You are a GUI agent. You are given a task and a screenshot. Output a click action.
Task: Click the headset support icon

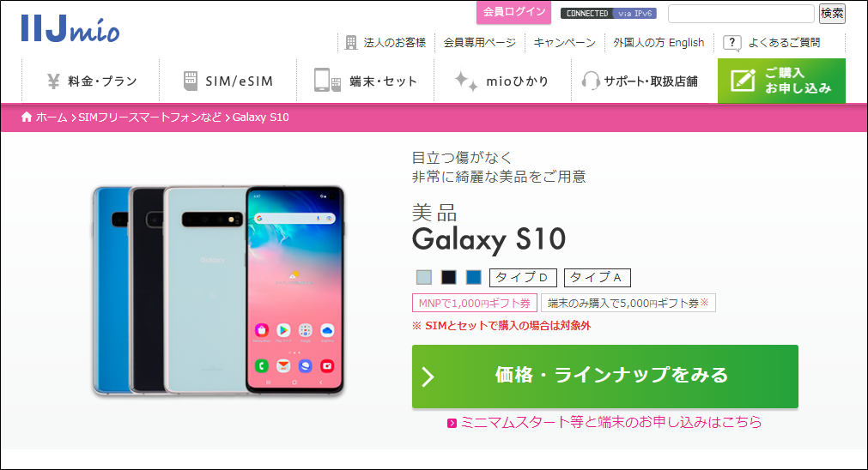pos(591,81)
